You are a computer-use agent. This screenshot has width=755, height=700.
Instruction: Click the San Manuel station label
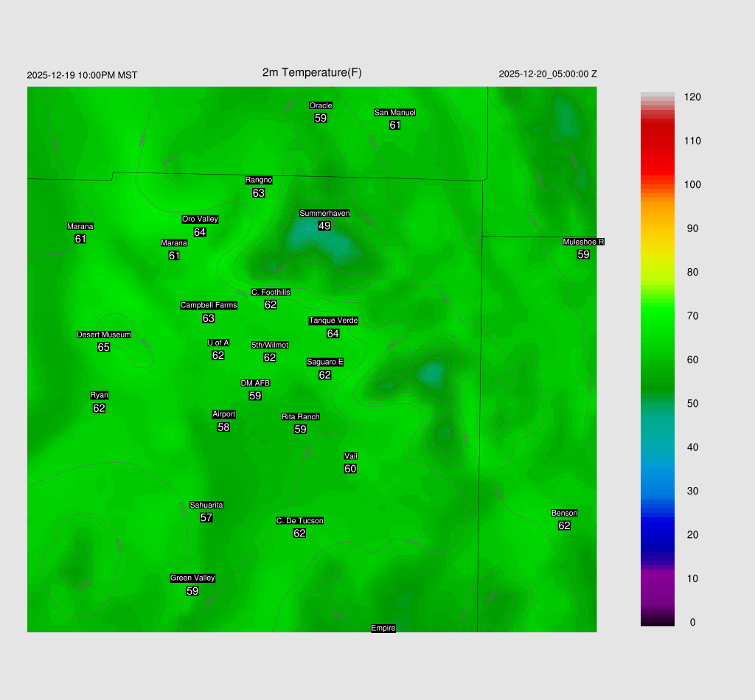pos(394,112)
